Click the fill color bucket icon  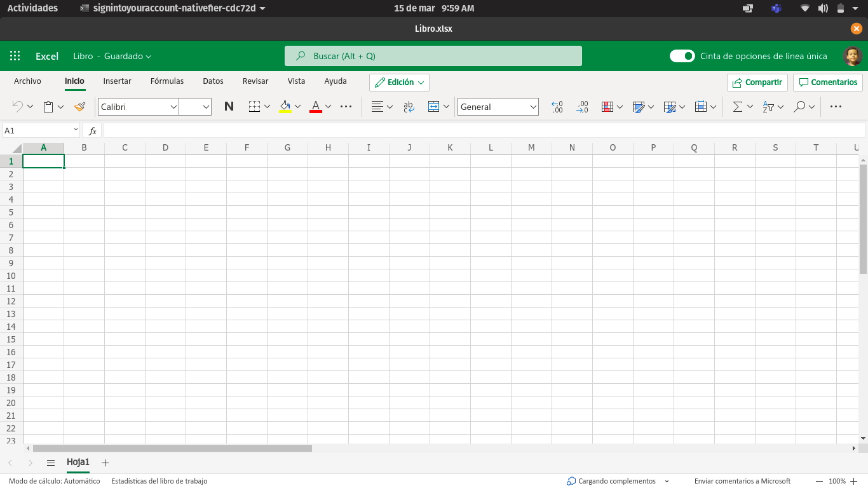coord(285,107)
